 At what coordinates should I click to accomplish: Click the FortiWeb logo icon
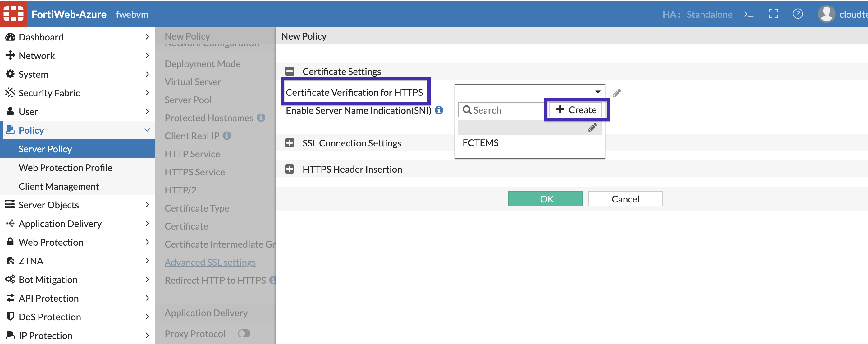13,14
